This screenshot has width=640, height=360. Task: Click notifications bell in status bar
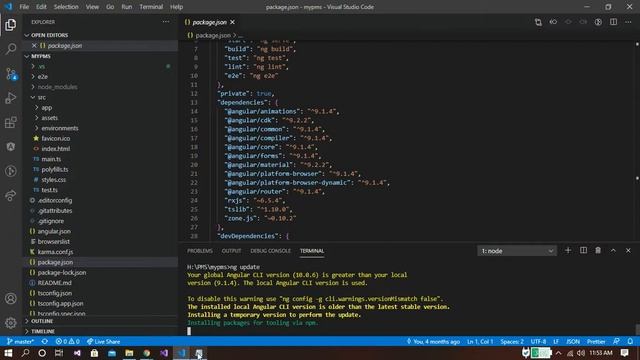click(630, 342)
